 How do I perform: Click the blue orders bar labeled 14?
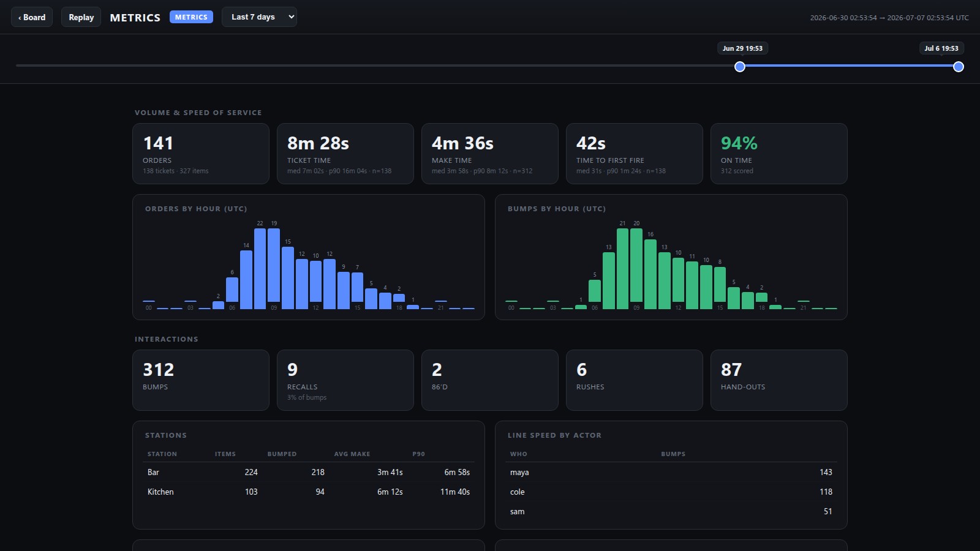(246, 280)
